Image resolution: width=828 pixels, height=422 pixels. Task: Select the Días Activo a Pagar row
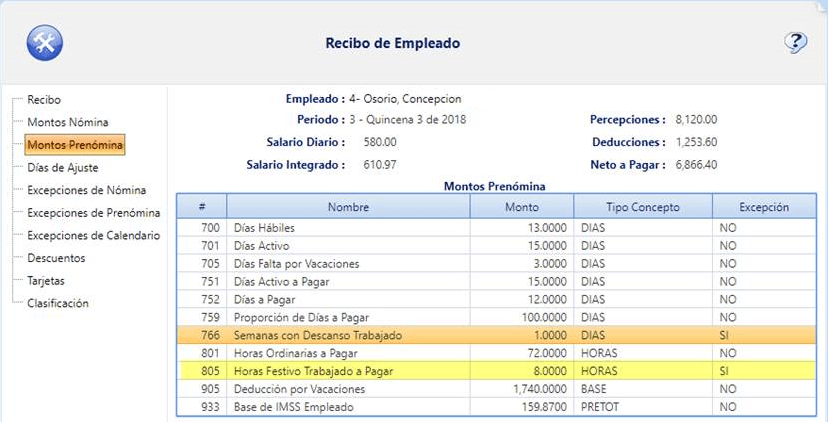click(496, 282)
